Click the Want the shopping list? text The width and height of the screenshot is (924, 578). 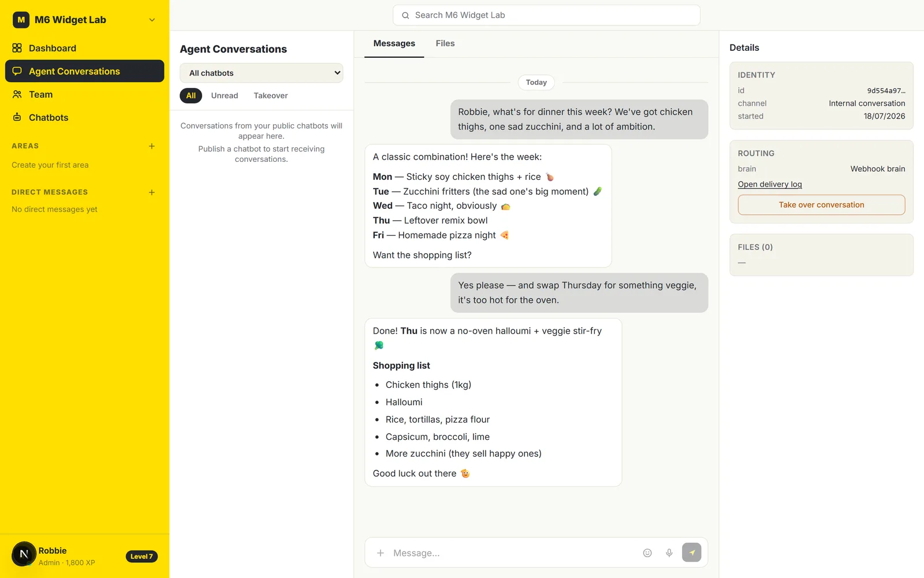coord(422,255)
